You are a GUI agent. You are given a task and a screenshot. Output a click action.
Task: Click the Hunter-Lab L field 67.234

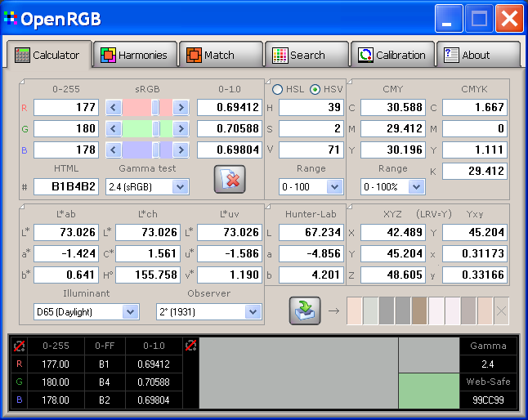point(311,232)
